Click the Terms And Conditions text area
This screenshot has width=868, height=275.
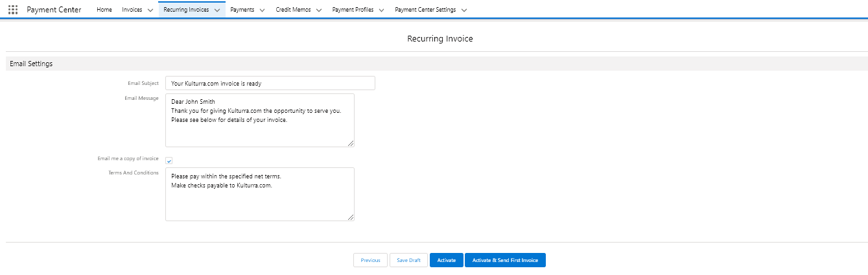(259, 194)
